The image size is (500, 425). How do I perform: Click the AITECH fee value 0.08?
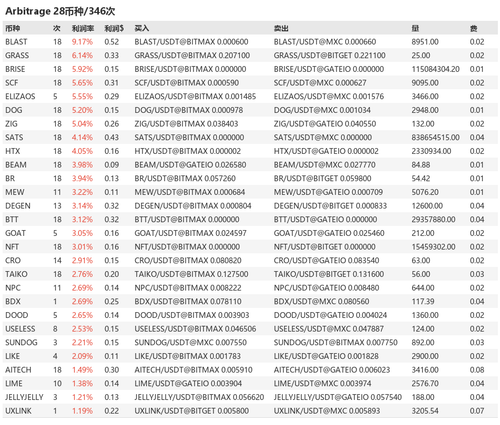coord(477,370)
